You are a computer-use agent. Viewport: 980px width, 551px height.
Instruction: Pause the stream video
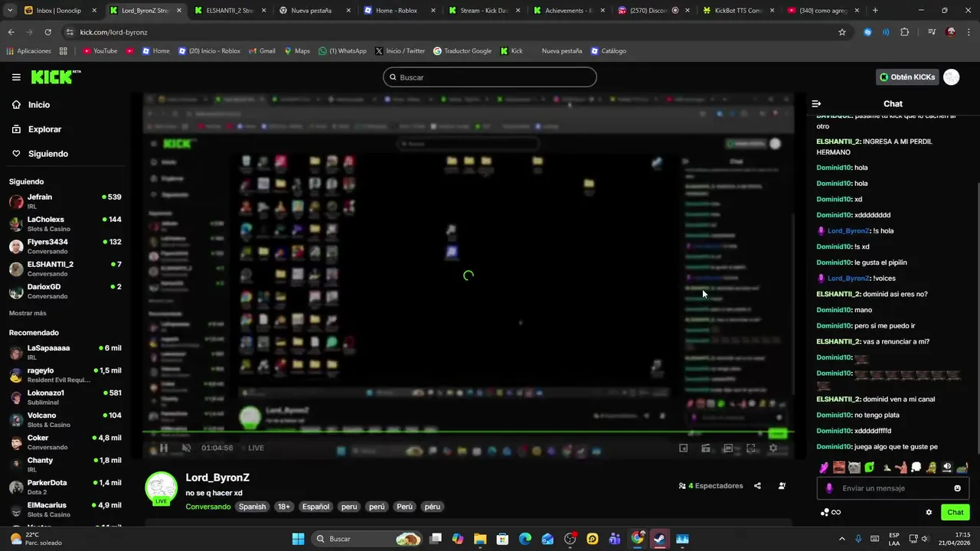tap(163, 448)
